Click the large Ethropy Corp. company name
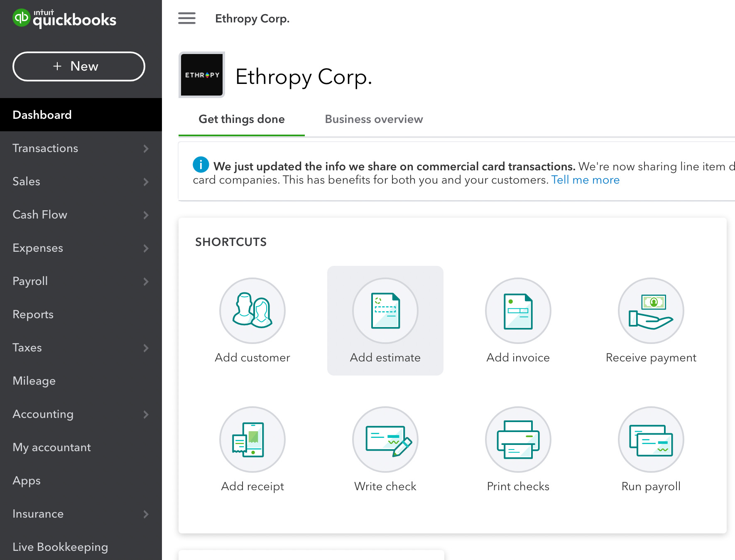735x560 pixels. [304, 77]
